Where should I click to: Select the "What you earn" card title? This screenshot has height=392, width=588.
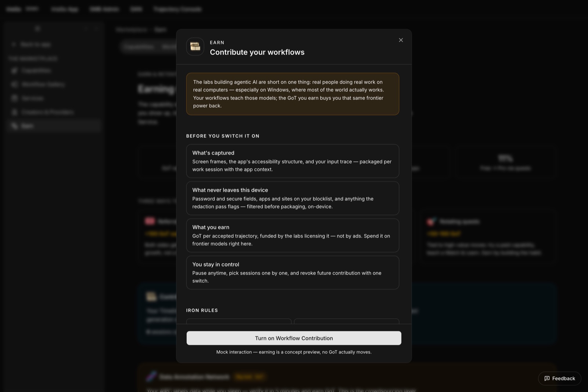pyautogui.click(x=211, y=227)
